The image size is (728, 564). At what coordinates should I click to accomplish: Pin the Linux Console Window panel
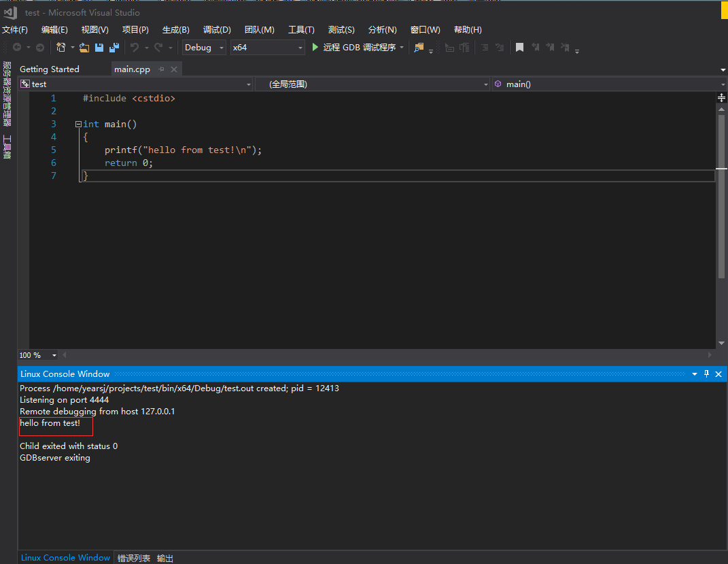click(707, 374)
